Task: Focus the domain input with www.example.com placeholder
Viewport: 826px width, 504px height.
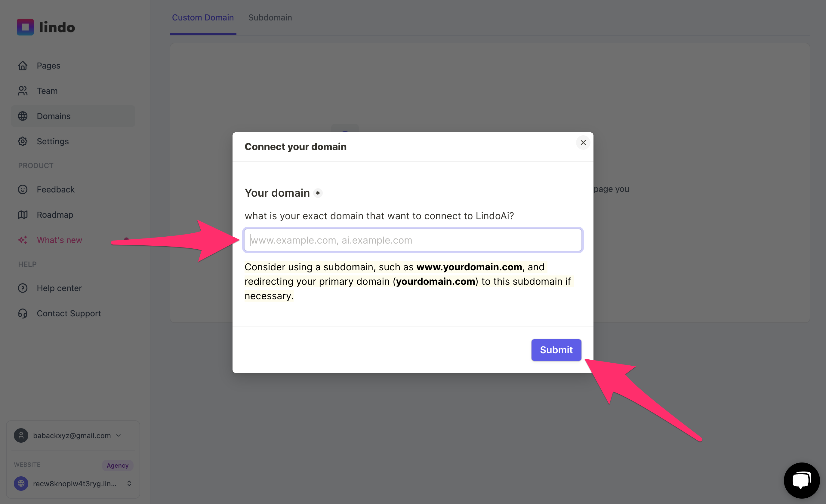Action: 413,240
